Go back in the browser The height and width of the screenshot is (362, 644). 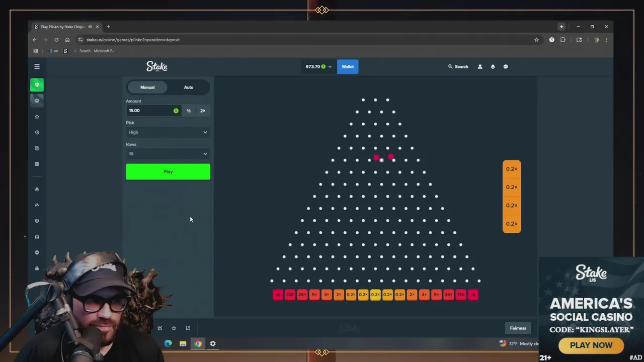(35, 40)
